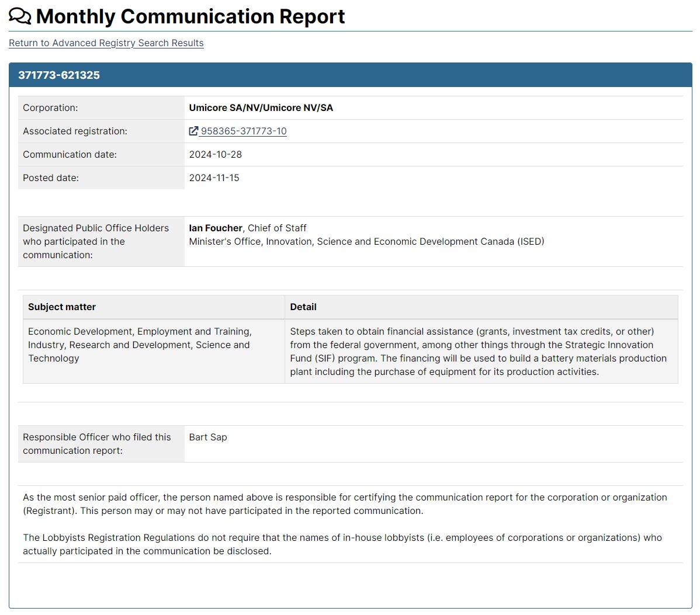The height and width of the screenshot is (615, 700).
Task: Select the Strategic Innovation Fund detail text
Action: (x=478, y=352)
